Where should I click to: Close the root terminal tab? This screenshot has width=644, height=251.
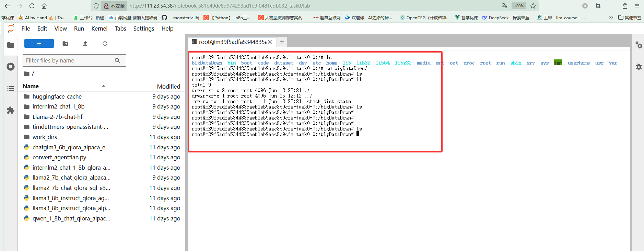270,42
